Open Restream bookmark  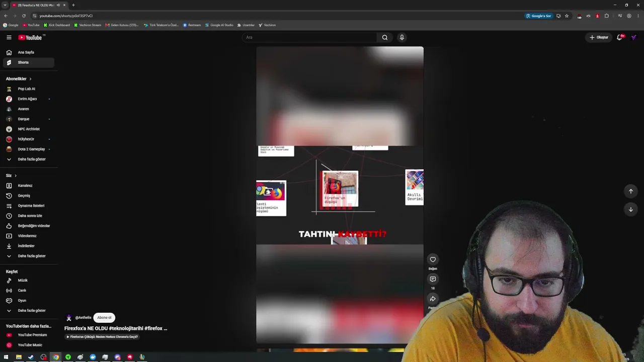(192, 25)
